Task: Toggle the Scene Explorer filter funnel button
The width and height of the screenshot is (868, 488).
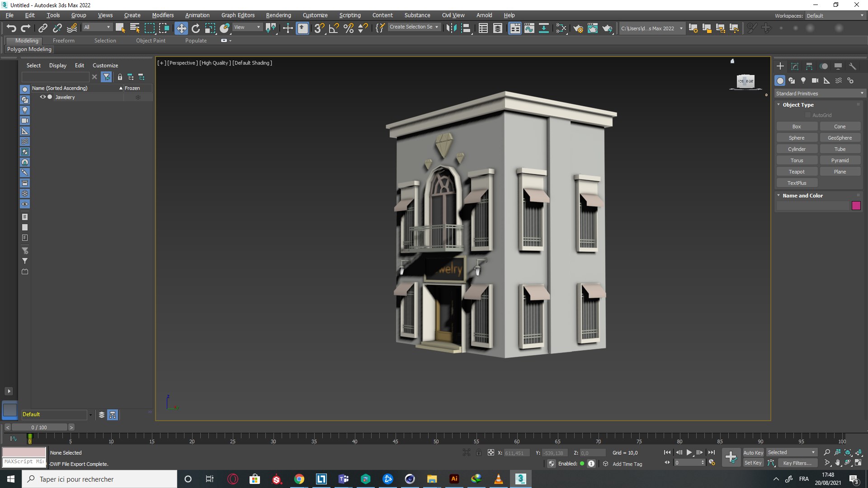Action: [106, 77]
